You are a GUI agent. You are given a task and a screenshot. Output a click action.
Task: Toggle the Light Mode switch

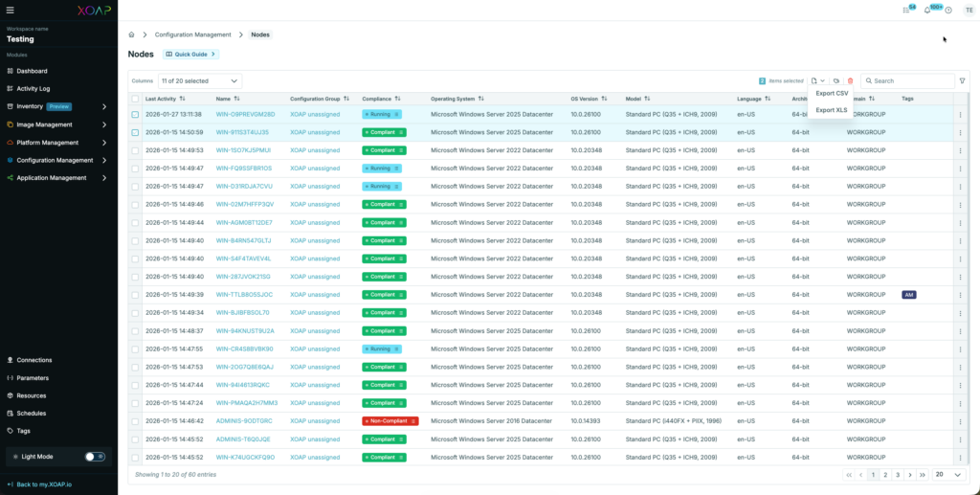pos(95,457)
